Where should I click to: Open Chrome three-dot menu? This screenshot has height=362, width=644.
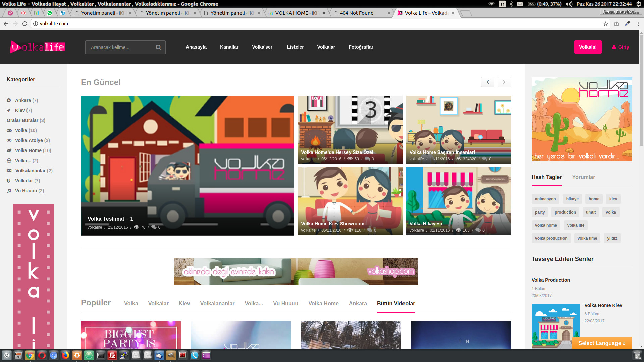click(638, 24)
